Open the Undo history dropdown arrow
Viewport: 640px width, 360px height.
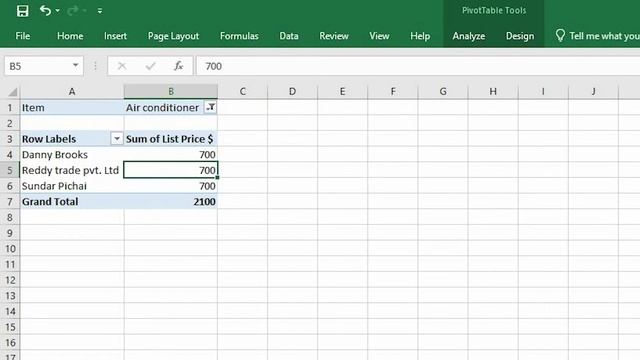click(x=58, y=11)
